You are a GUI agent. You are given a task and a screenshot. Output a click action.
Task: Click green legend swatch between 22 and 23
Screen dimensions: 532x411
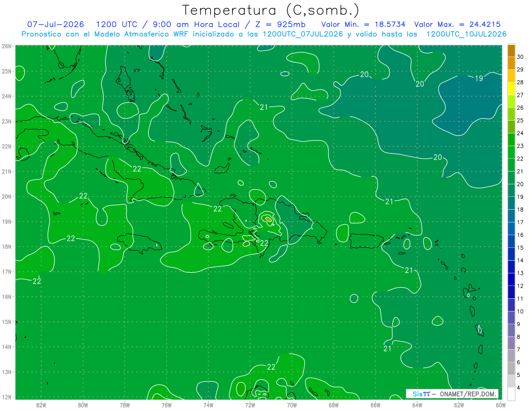pyautogui.click(x=511, y=152)
